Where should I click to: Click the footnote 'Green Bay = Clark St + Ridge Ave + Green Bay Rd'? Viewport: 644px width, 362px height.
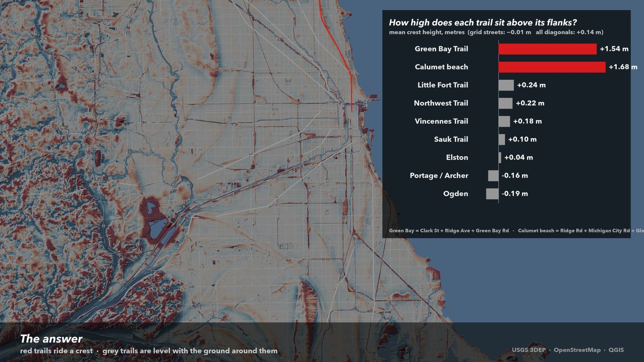(x=449, y=230)
